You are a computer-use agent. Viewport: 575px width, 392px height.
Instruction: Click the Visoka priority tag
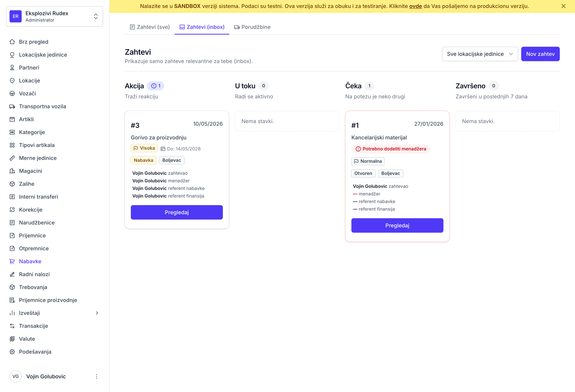[144, 148]
